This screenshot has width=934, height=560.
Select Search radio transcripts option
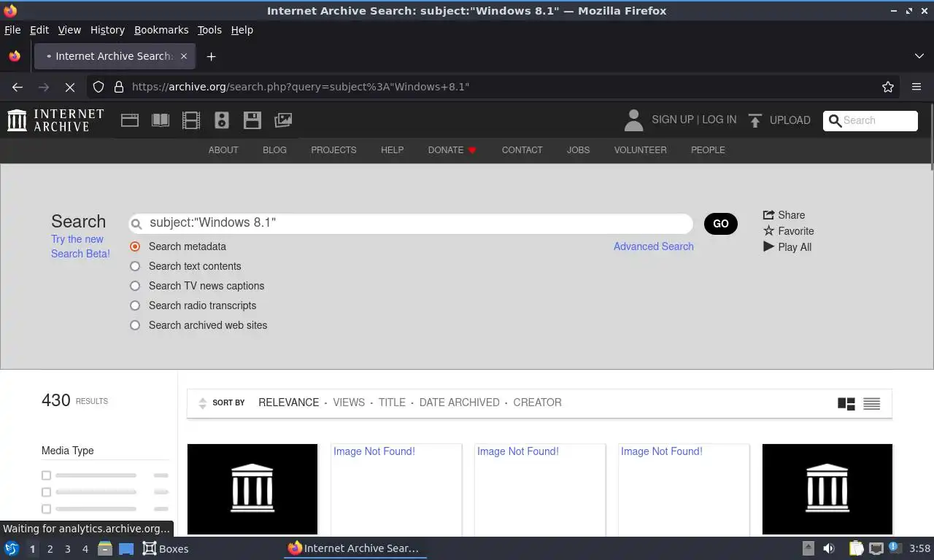tap(135, 306)
